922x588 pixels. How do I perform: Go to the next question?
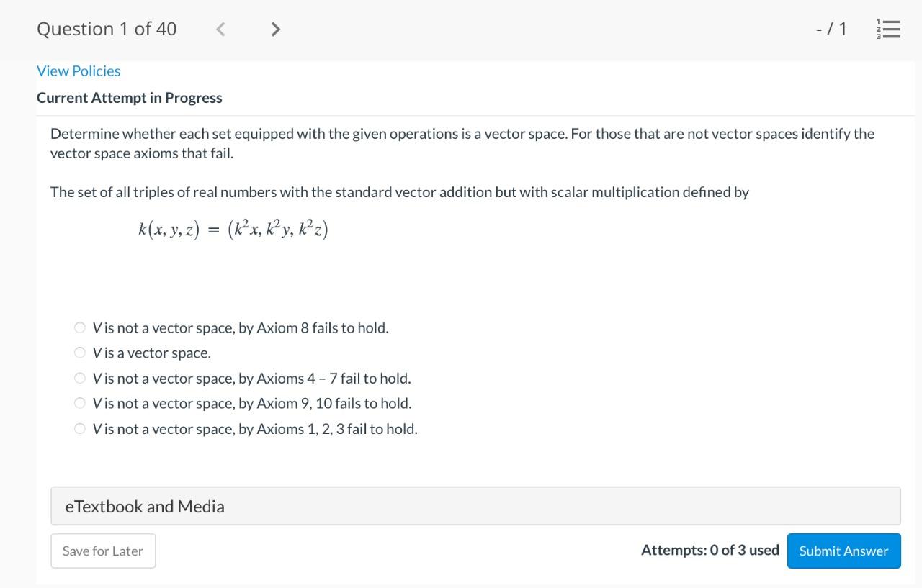[x=275, y=29]
